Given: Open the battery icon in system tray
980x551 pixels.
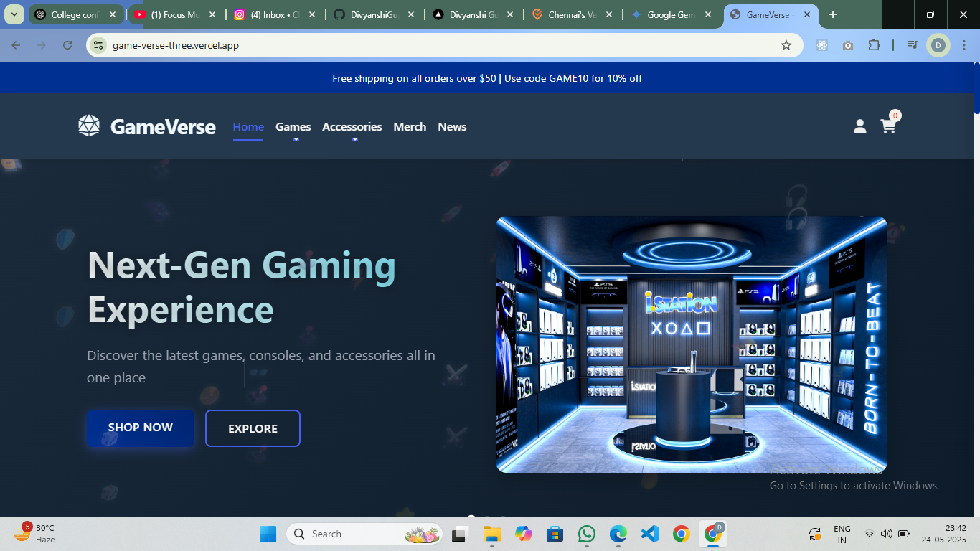Looking at the screenshot, I should point(904,534).
